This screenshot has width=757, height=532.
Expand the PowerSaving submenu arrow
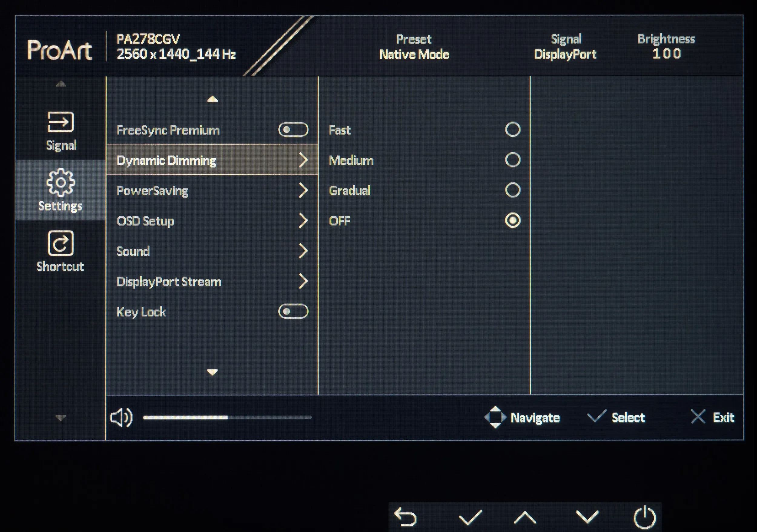[303, 190]
